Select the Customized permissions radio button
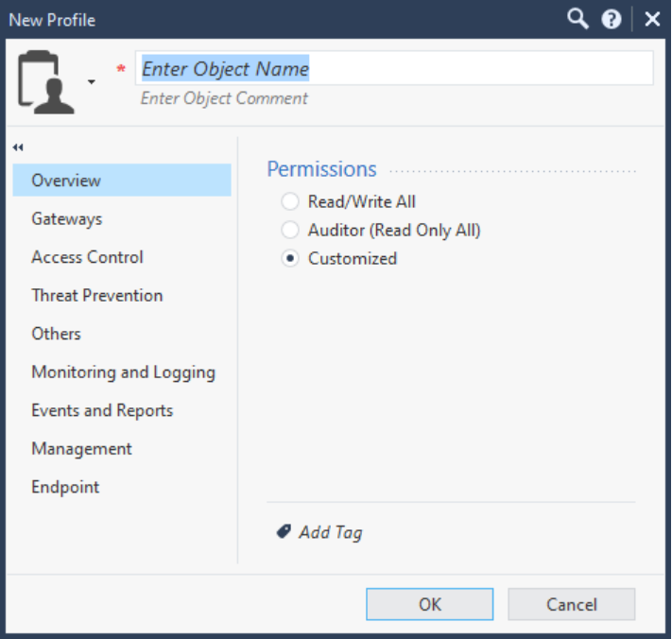The height and width of the screenshot is (639, 672). click(291, 258)
